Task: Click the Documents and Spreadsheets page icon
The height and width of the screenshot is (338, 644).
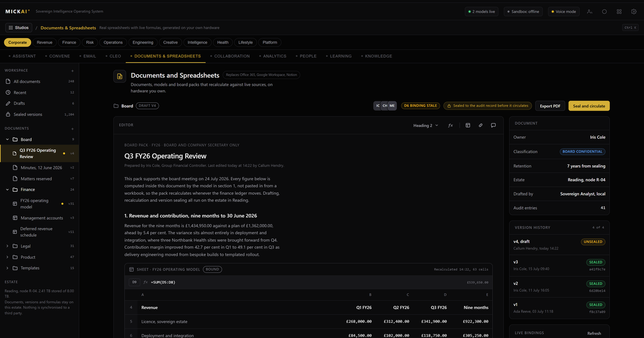Action: 120,77
